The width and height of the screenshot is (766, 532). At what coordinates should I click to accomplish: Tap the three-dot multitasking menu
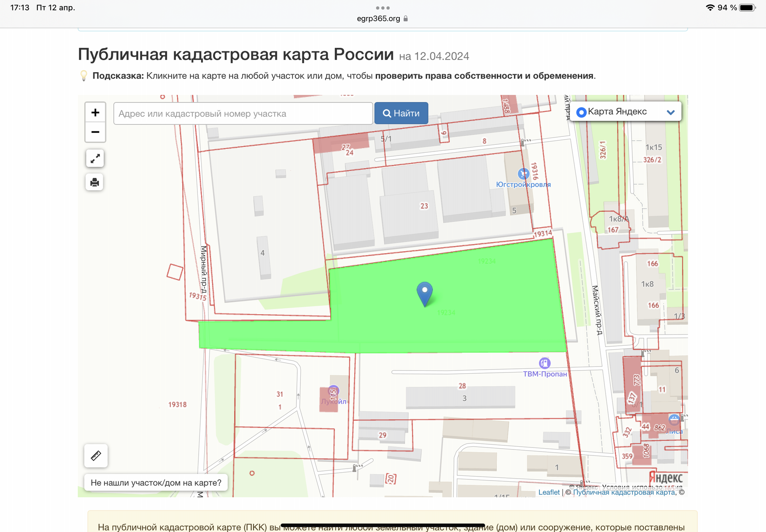(383, 8)
